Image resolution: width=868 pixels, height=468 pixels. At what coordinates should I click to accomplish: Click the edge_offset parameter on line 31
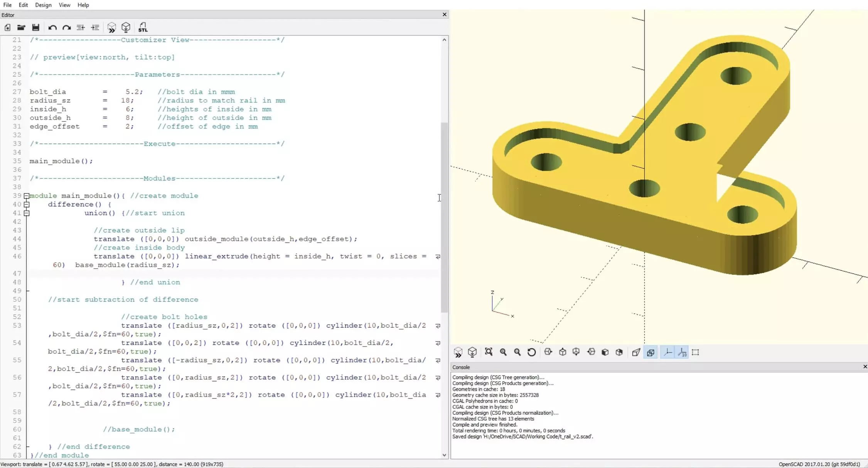point(54,126)
